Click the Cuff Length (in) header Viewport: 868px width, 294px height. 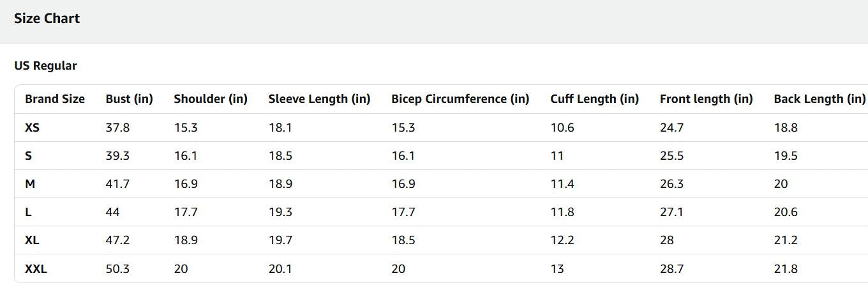coord(595,99)
